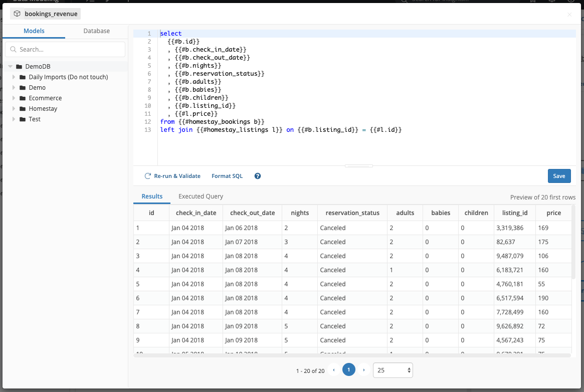Click the help question mark icon

click(258, 176)
